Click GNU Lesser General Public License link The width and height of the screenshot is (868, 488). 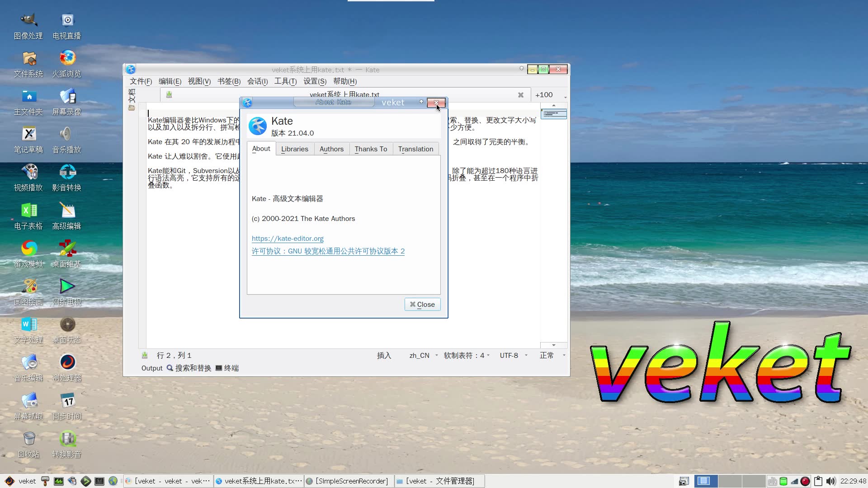[x=327, y=251]
